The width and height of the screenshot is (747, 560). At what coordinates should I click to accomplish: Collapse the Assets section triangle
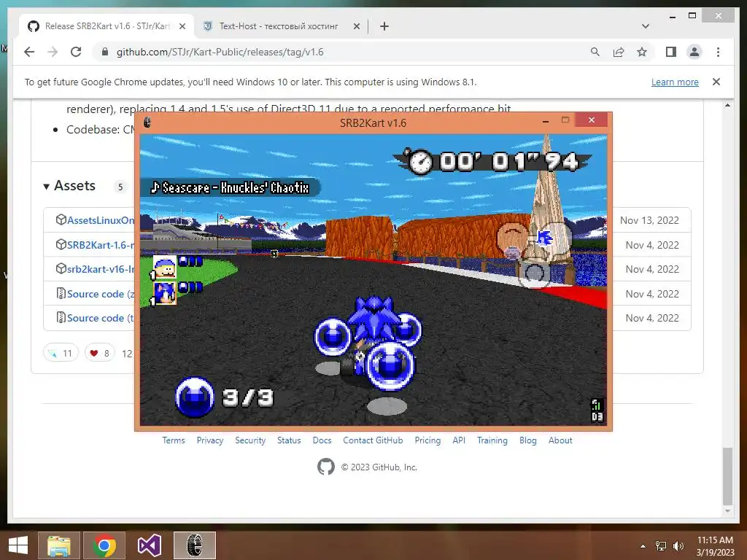[x=46, y=186]
